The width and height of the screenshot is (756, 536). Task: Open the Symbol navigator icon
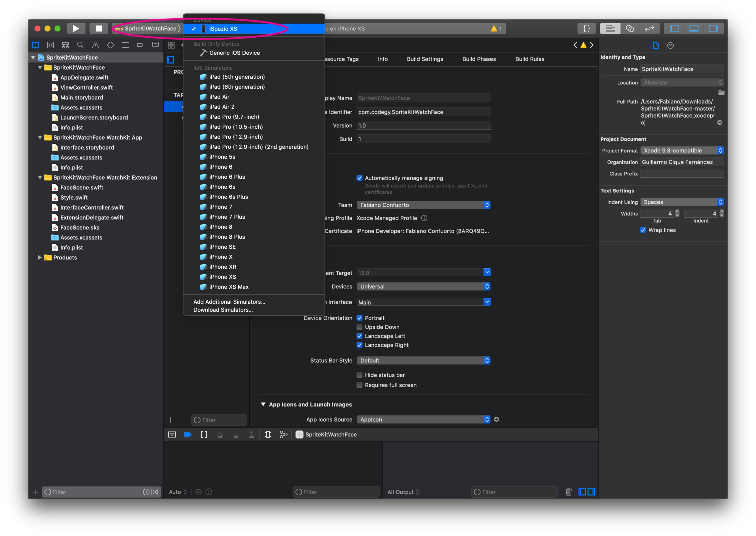click(65, 45)
